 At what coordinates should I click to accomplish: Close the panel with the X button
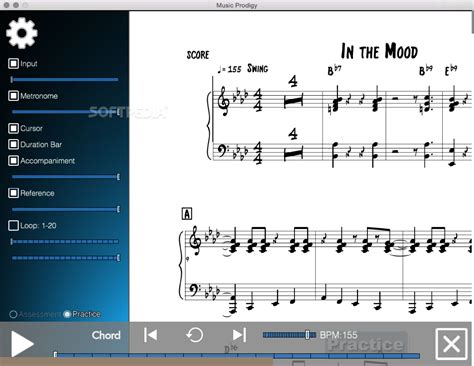pos(451,344)
